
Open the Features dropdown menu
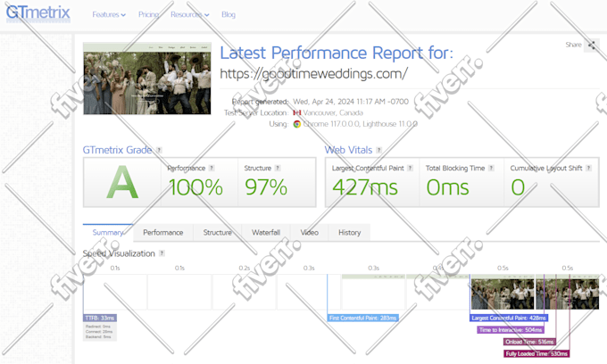(109, 14)
